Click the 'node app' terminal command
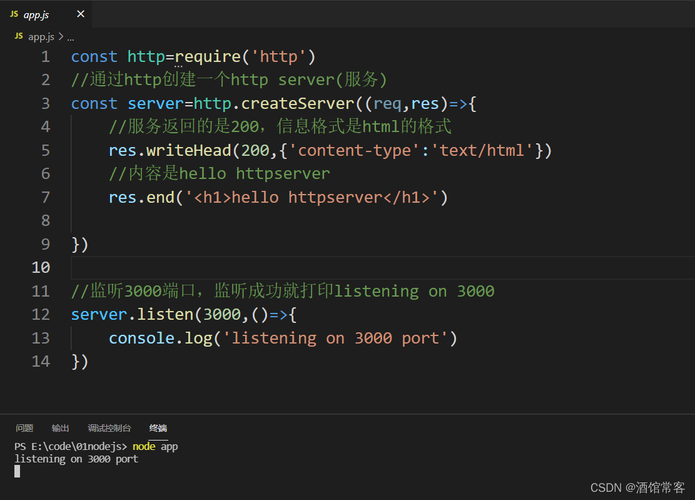The height and width of the screenshot is (500, 695). (x=155, y=446)
